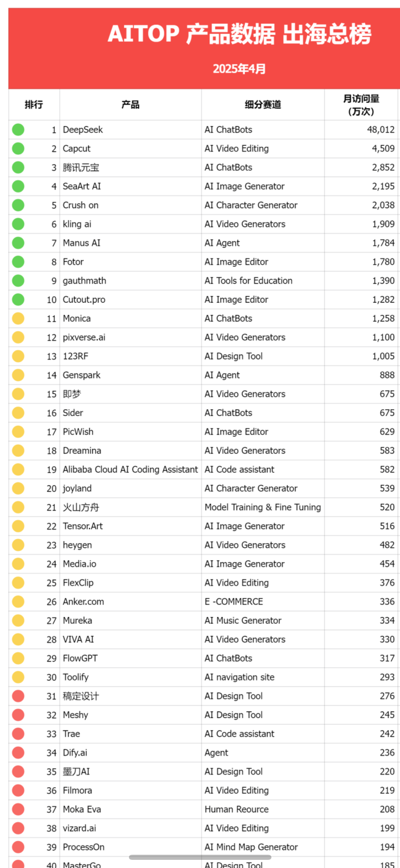Select the Model Training & Fine Tuning cell
The height and width of the screenshot is (868, 400).
(x=263, y=507)
